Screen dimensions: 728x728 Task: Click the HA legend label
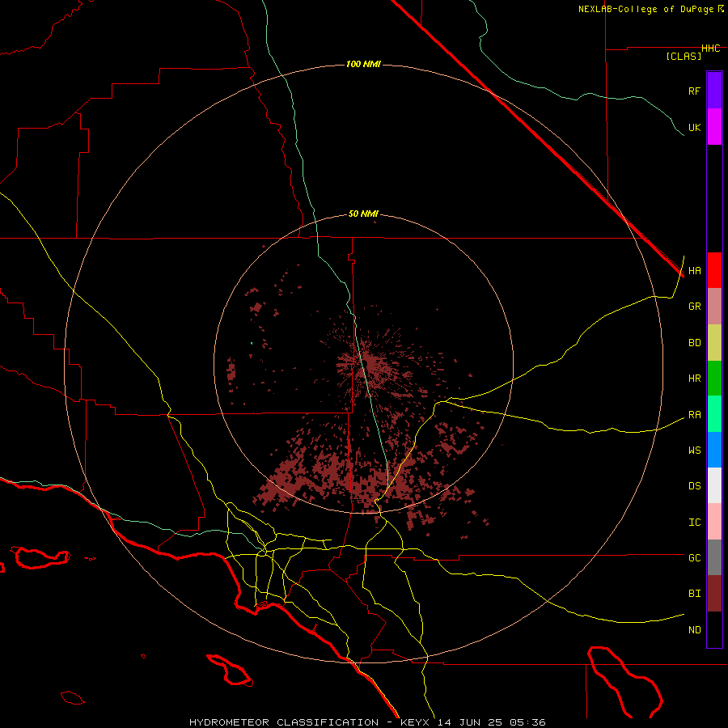pos(694,271)
